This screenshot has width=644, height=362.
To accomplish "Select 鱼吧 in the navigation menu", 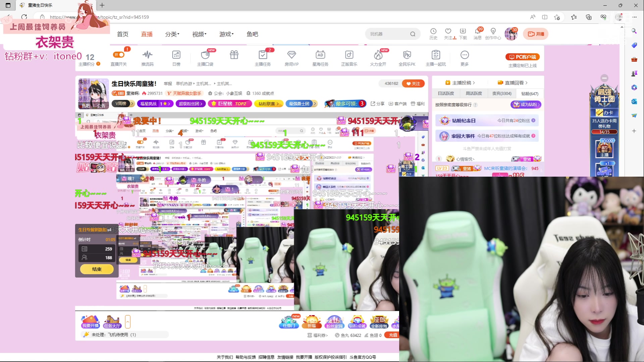I will pyautogui.click(x=252, y=34).
